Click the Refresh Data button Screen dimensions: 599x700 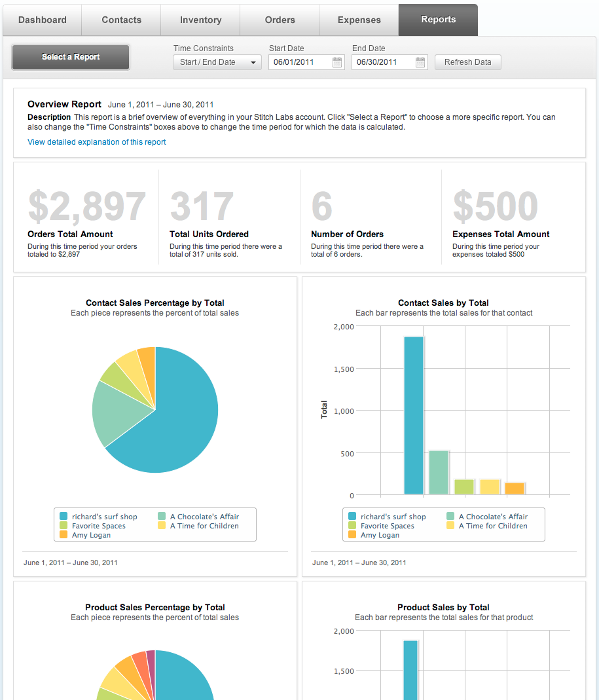(x=468, y=62)
